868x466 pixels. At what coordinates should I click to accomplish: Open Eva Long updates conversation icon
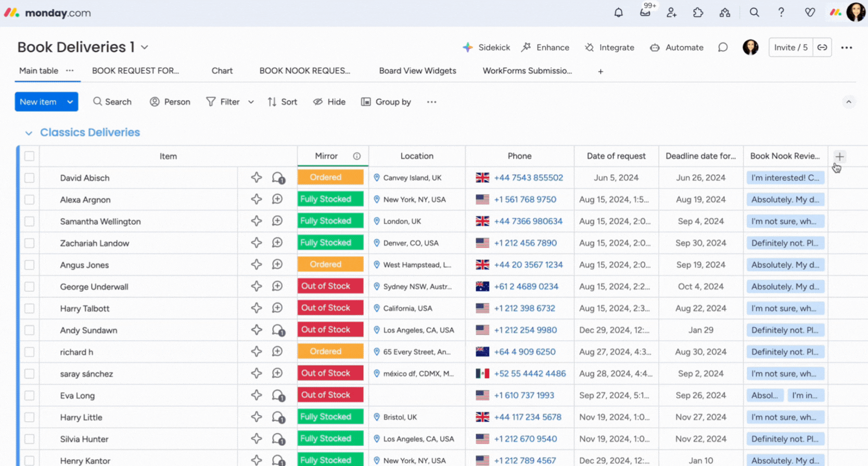pyautogui.click(x=278, y=396)
